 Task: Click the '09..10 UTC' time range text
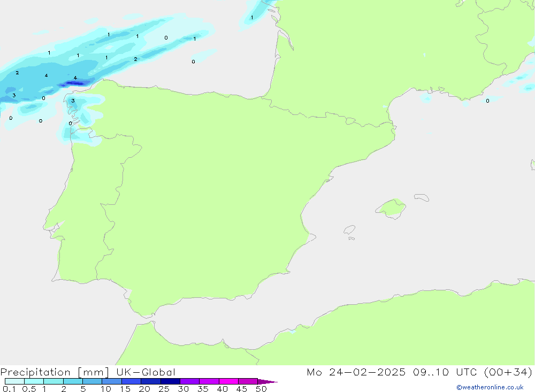(x=444, y=372)
